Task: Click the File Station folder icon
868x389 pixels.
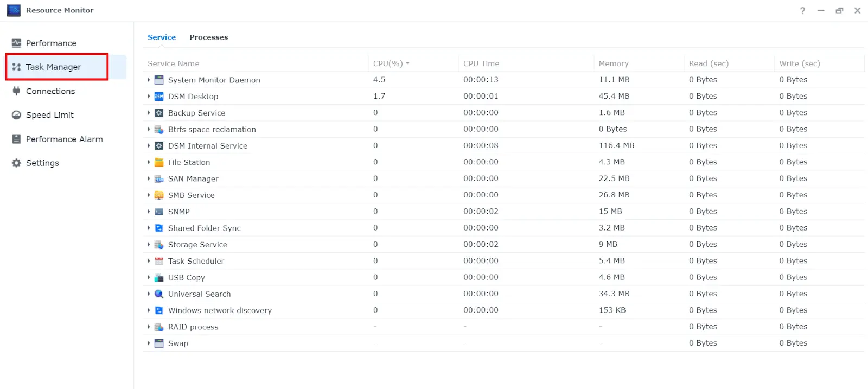Action: click(159, 162)
